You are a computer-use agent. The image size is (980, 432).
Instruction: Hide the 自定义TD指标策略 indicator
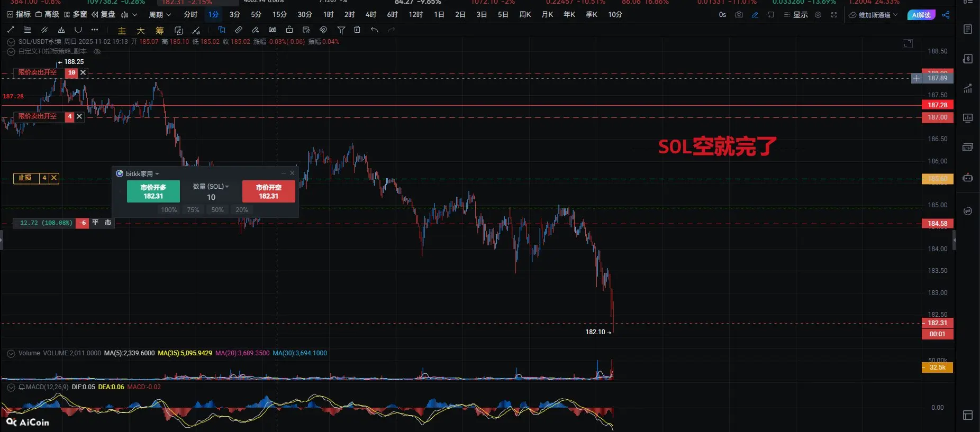pyautogui.click(x=97, y=52)
